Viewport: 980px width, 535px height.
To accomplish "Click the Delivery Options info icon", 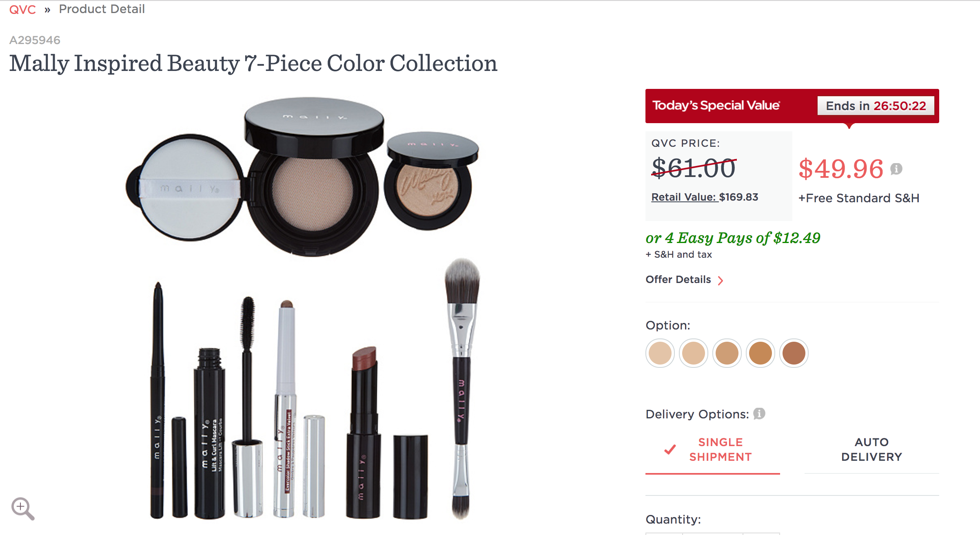I will click(x=759, y=413).
